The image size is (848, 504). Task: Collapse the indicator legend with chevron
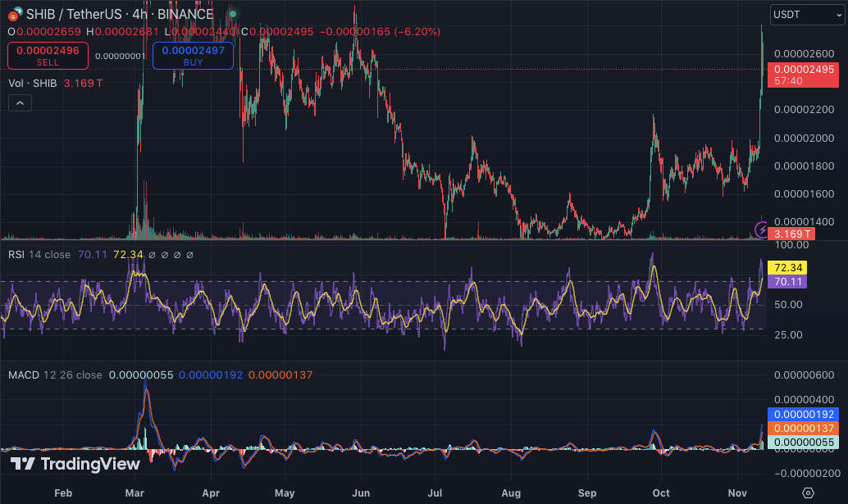pos(20,102)
